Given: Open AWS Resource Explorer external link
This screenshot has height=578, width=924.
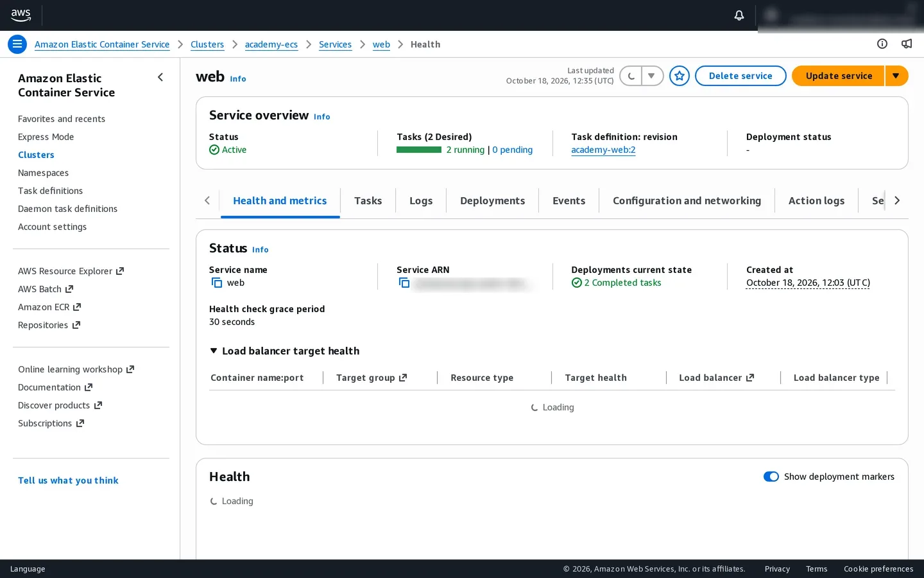Looking at the screenshot, I should pos(71,271).
